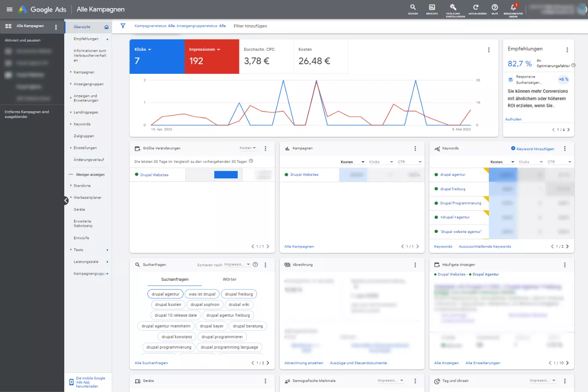Open Auszuschließende Keywords link
This screenshot has height=392, width=588.
[x=485, y=246]
